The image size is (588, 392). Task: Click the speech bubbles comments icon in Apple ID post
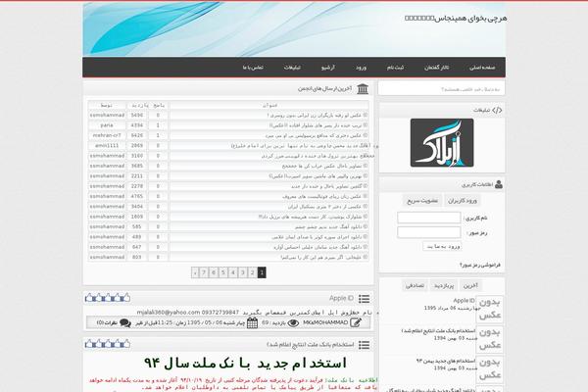[x=125, y=323]
